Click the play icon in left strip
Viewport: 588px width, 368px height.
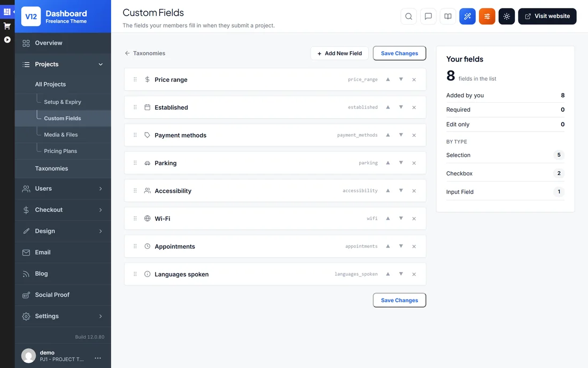coord(7,40)
